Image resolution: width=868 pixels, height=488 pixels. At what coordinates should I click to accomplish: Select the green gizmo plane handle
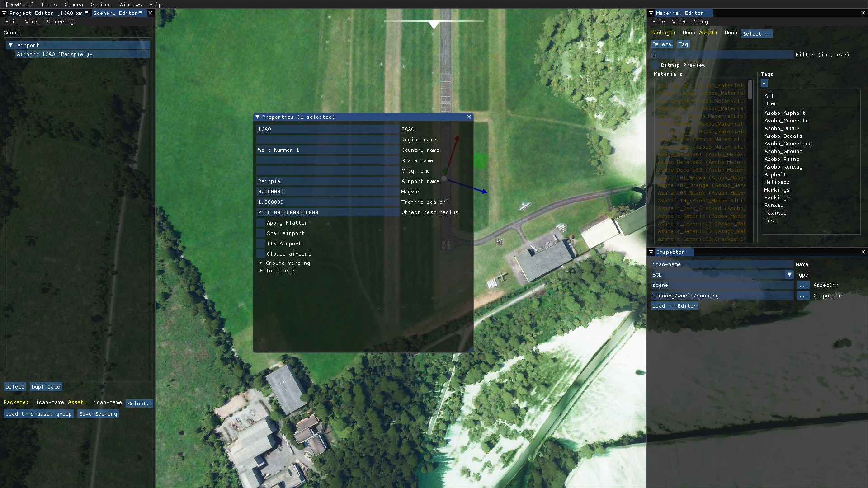coord(480,160)
